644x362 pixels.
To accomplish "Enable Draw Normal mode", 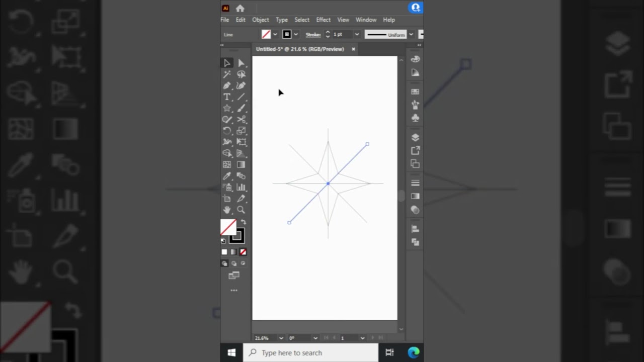I will pyautogui.click(x=224, y=263).
